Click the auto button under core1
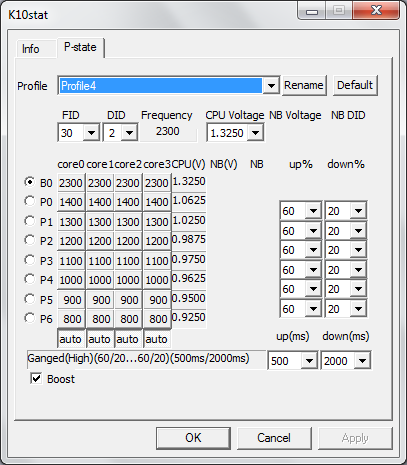The image size is (407, 465). [x=100, y=339]
